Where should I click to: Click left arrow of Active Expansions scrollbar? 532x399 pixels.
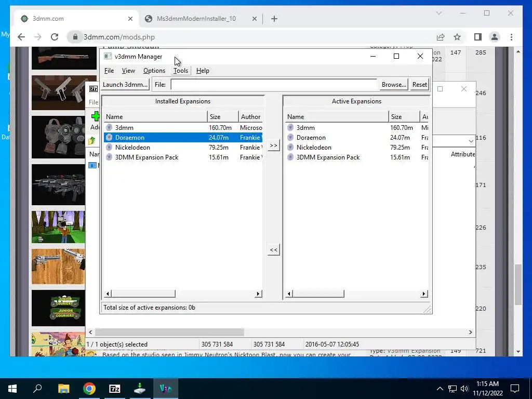pyautogui.click(x=289, y=294)
